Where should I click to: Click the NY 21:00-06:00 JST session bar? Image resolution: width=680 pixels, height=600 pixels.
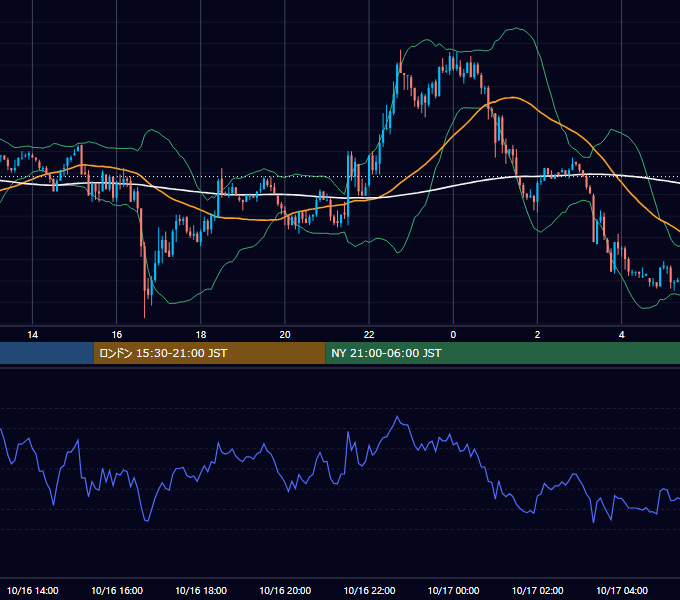503,353
